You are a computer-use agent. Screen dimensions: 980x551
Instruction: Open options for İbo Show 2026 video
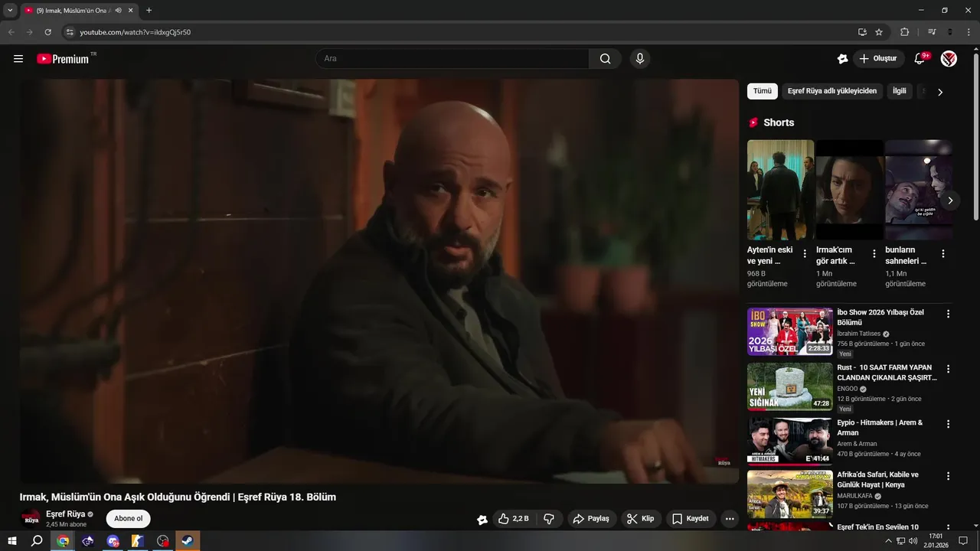pos(948,314)
